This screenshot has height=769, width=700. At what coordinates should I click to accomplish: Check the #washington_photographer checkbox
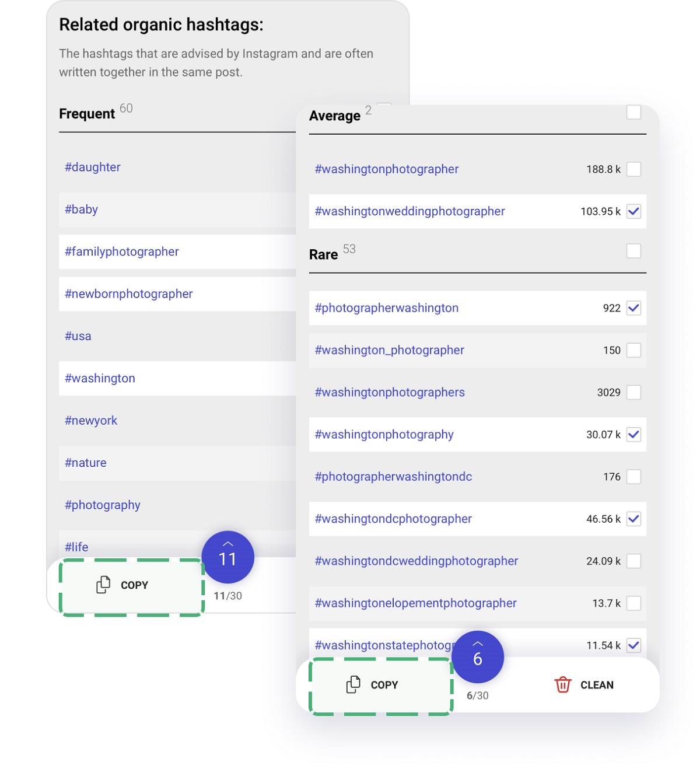click(633, 350)
